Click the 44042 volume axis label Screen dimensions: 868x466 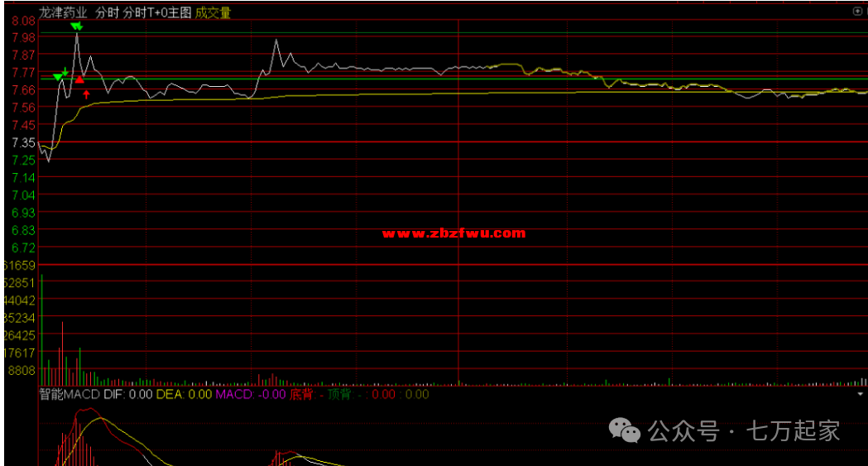(x=19, y=300)
